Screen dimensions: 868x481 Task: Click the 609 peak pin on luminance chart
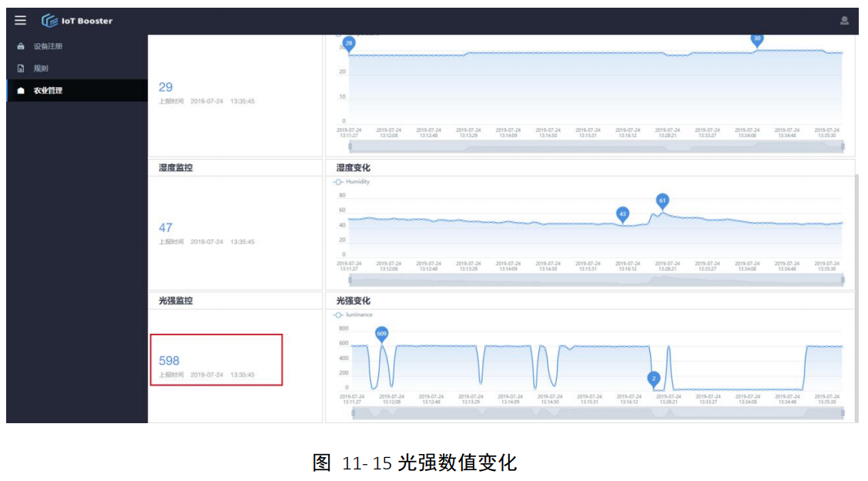[x=381, y=335]
